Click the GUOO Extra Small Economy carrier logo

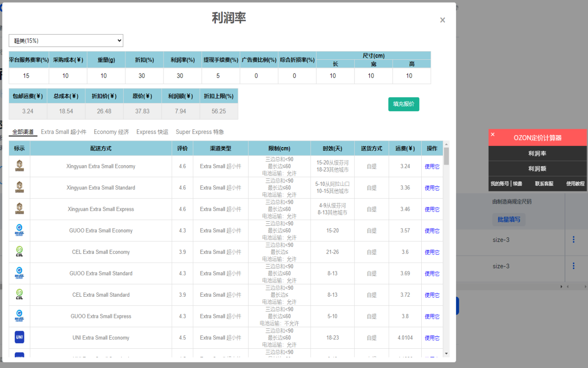19,230
